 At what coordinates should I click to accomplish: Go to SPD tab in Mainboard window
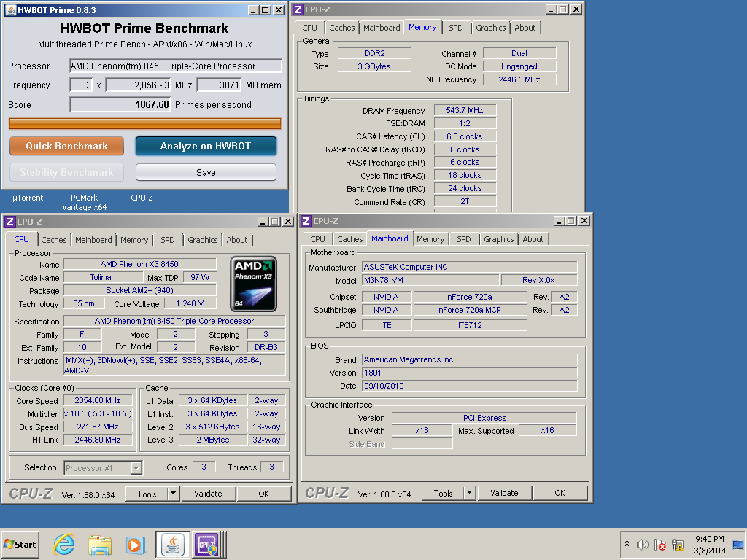click(463, 239)
